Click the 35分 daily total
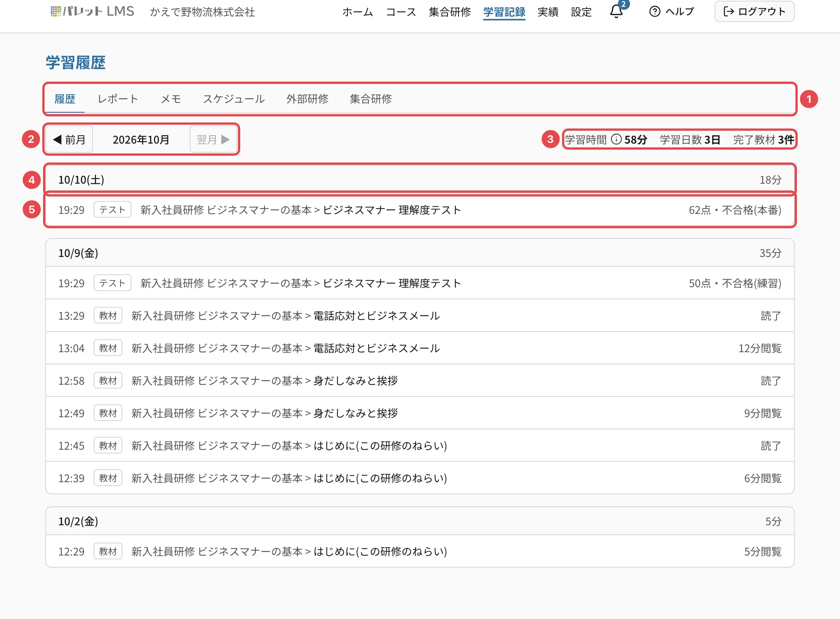This screenshot has width=840, height=619. point(771,253)
